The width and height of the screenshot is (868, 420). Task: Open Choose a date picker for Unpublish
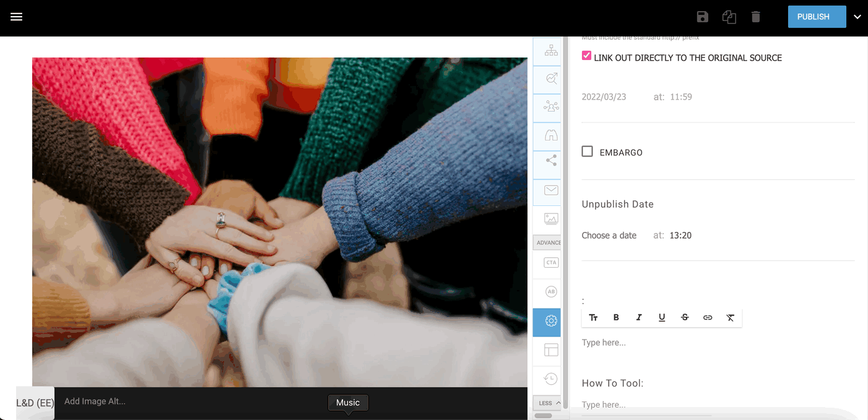click(x=609, y=236)
